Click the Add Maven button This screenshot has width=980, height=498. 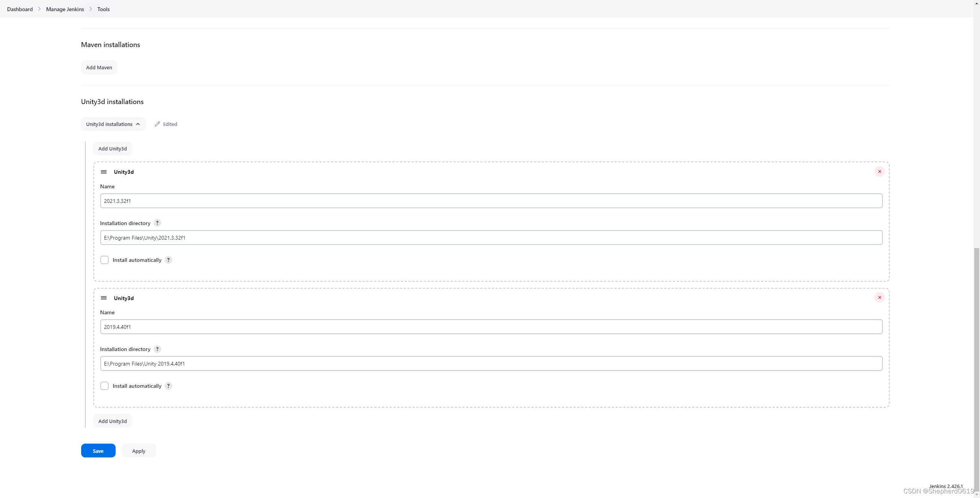click(x=99, y=67)
